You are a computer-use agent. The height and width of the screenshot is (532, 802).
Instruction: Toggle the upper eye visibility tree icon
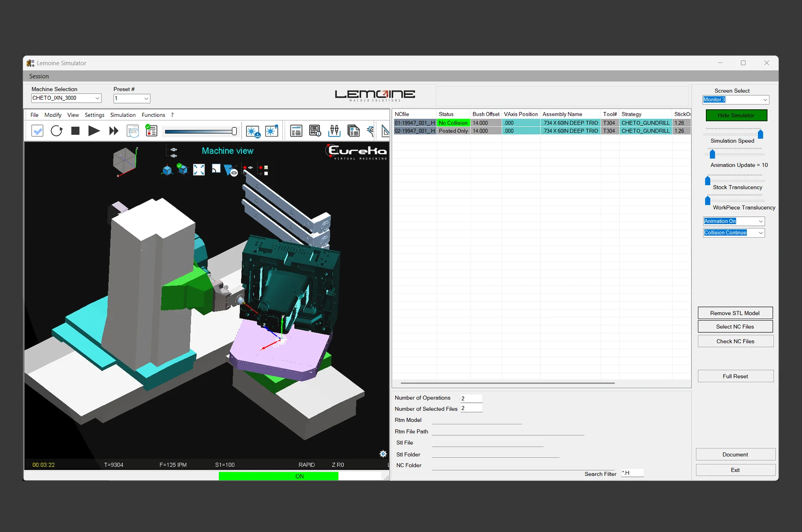pos(173,149)
